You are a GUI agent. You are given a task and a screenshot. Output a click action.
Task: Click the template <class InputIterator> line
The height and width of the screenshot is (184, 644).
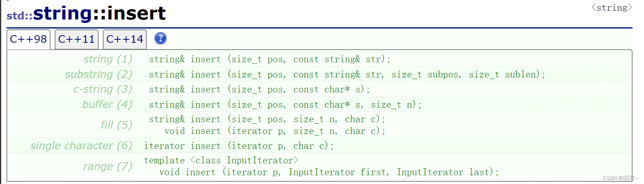(x=221, y=160)
